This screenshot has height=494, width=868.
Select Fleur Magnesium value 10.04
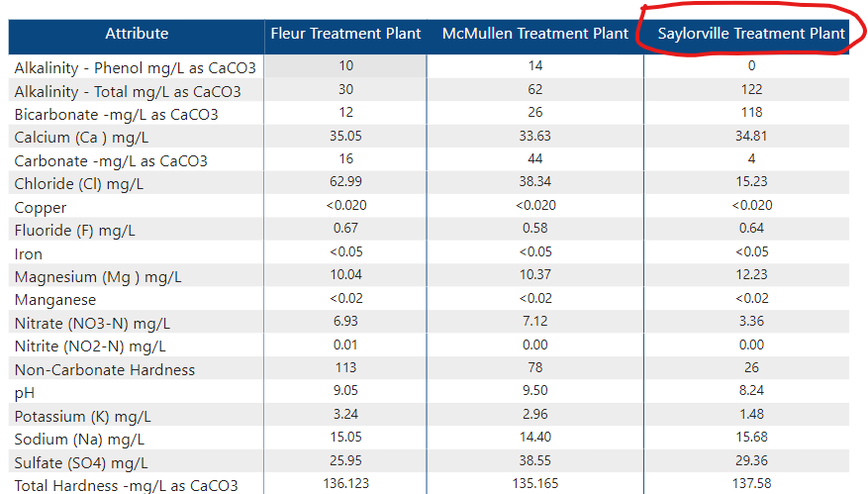pos(346,274)
